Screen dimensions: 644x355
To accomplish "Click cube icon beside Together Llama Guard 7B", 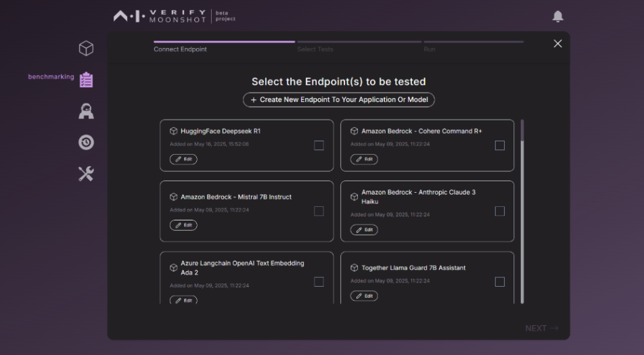I will [x=354, y=268].
